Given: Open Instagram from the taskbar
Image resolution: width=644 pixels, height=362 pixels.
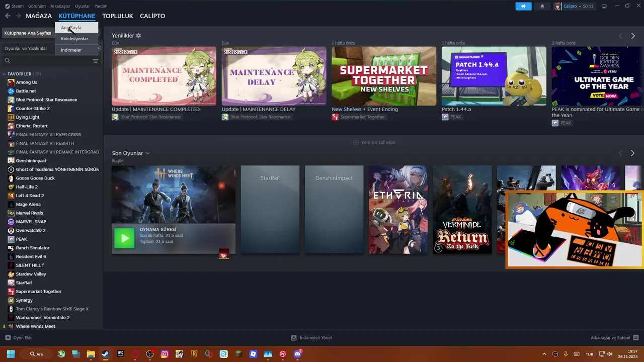Looking at the screenshot, I should coord(165,354).
